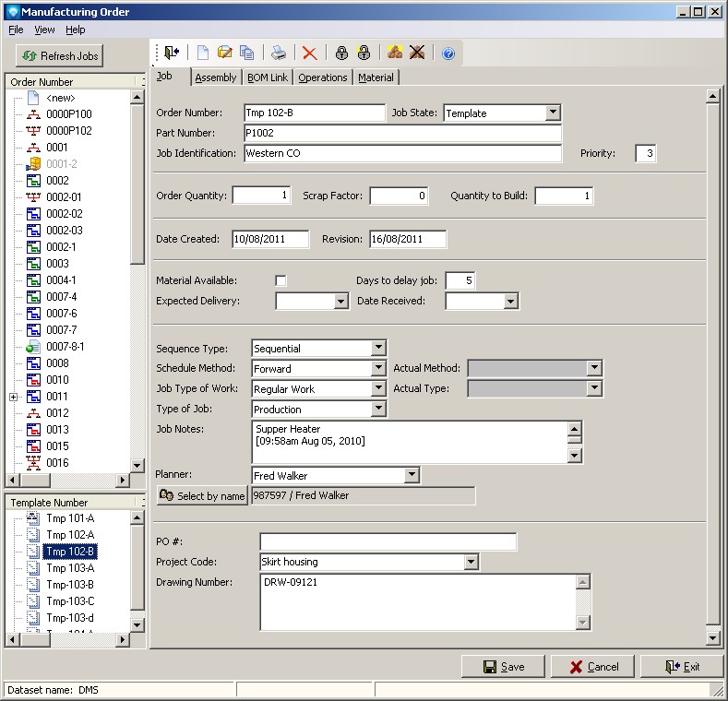Click the edit order toolbar icon
728x701 pixels.
[x=224, y=53]
